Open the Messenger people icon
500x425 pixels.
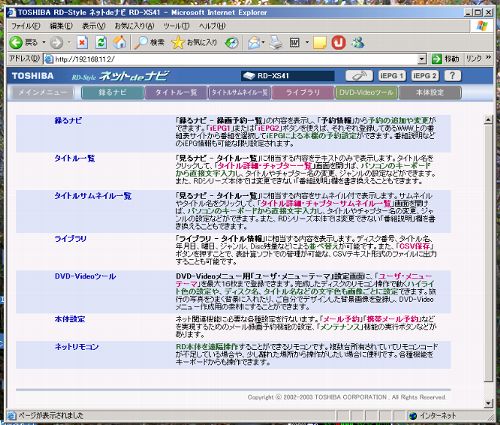pos(358,43)
